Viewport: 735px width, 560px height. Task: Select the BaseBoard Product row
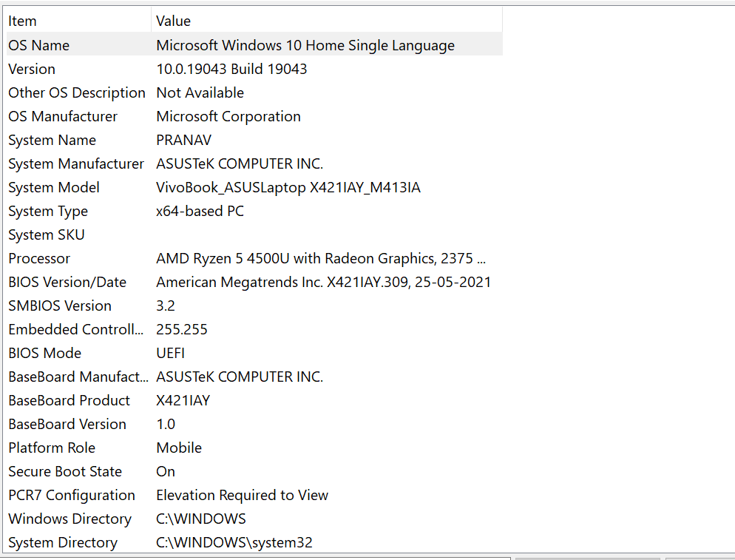click(69, 400)
